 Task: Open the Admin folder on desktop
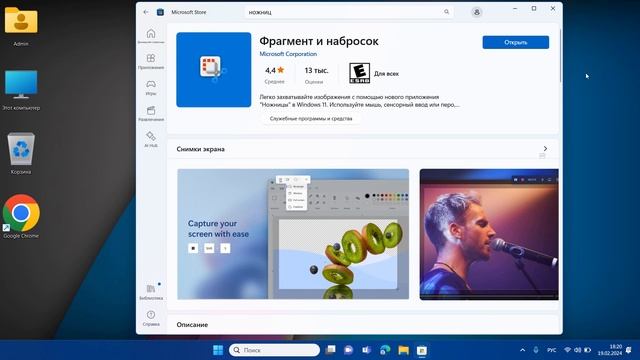pos(21,26)
